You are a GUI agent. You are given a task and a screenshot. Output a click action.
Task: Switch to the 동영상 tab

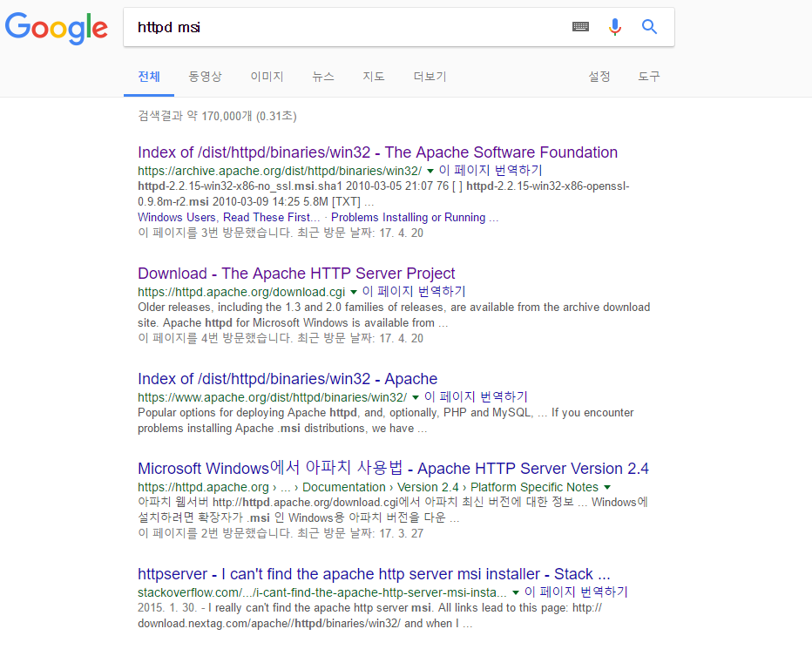click(205, 77)
